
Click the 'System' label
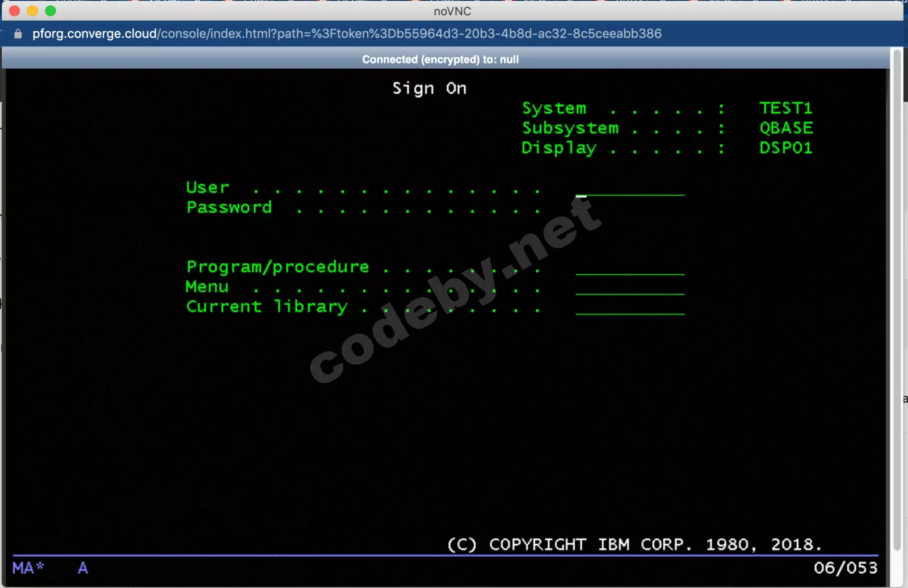pos(554,108)
